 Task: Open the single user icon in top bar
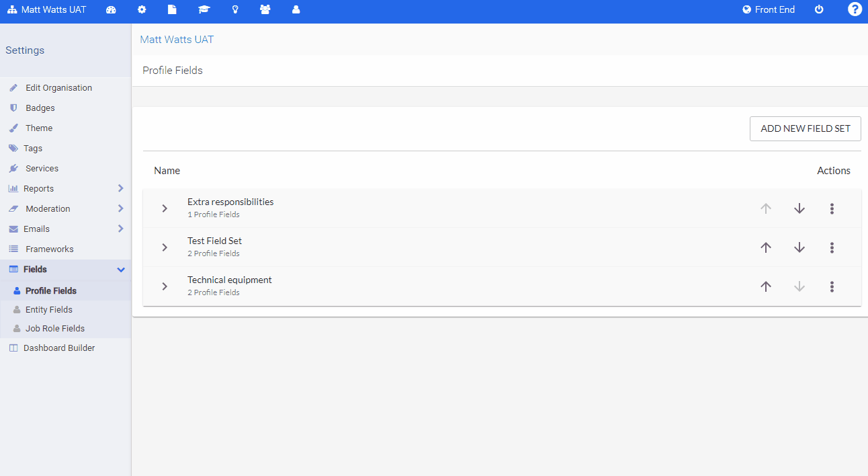(296, 9)
